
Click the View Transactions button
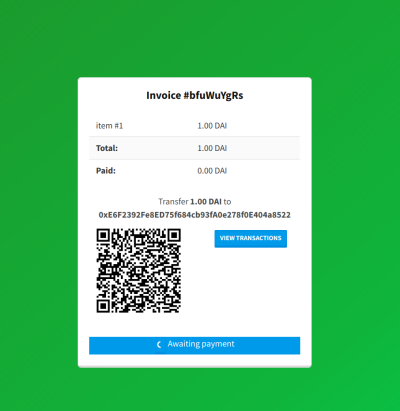point(250,238)
